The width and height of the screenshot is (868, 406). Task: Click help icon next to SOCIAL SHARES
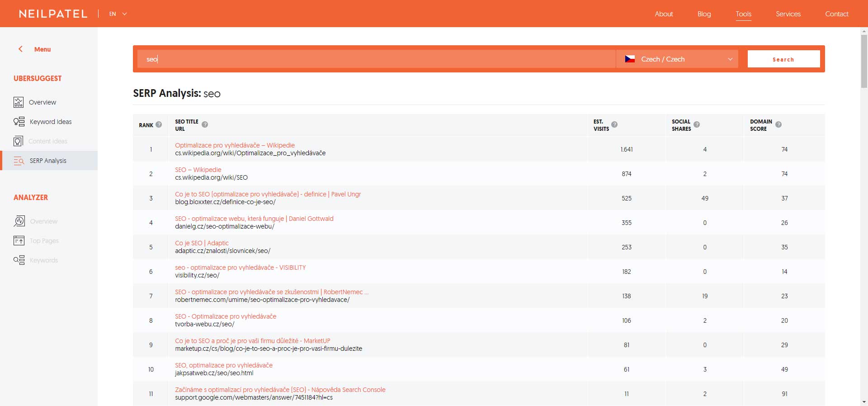click(697, 124)
